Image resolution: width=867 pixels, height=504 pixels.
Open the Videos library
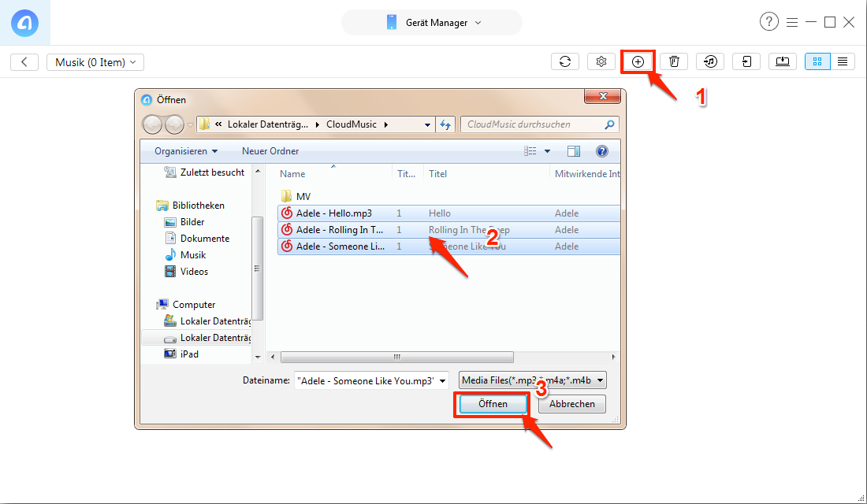(x=186, y=272)
